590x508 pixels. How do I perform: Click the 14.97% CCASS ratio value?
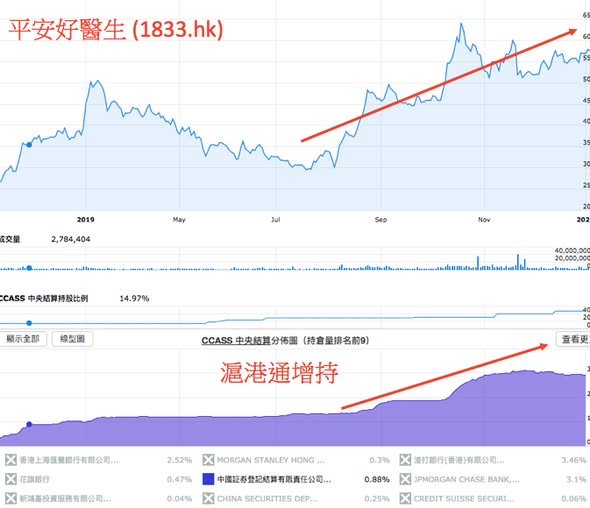134,298
